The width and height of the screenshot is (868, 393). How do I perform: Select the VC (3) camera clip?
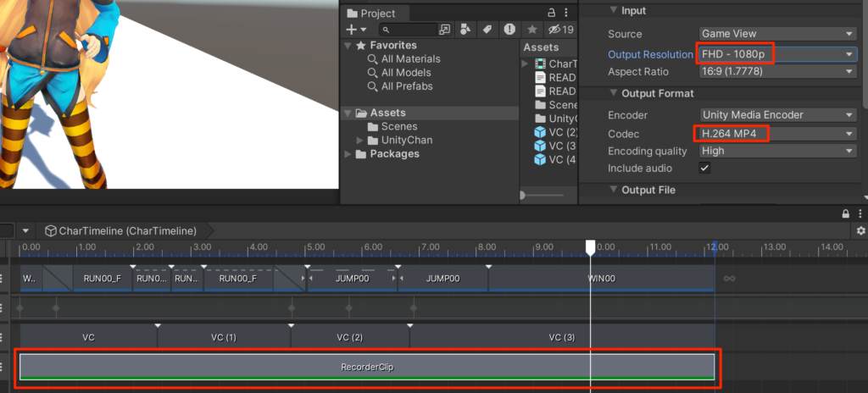pos(562,337)
